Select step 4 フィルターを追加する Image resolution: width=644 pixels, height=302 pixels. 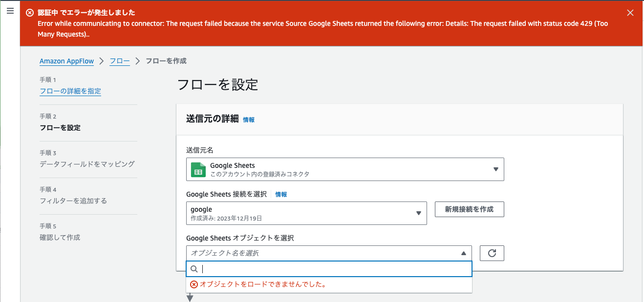(73, 201)
